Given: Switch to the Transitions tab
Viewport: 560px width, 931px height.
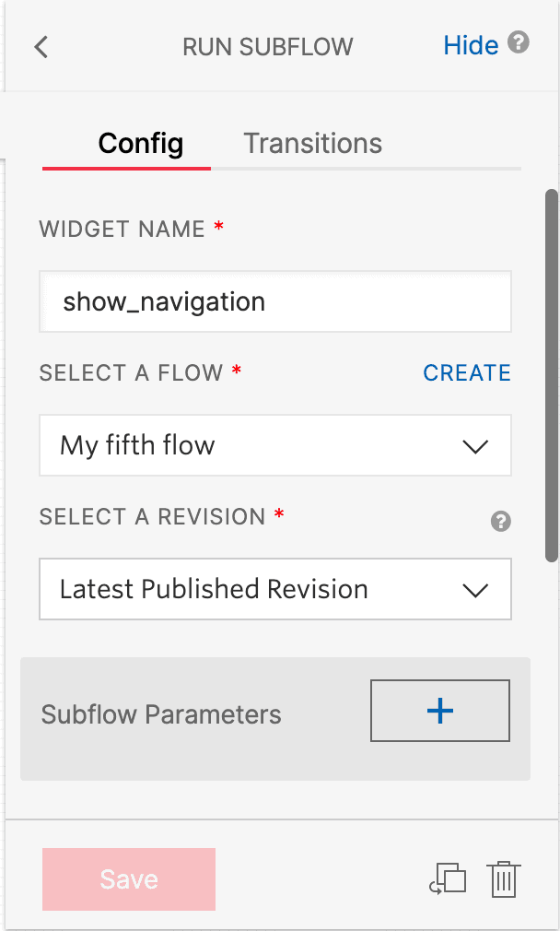Looking at the screenshot, I should pos(312,143).
